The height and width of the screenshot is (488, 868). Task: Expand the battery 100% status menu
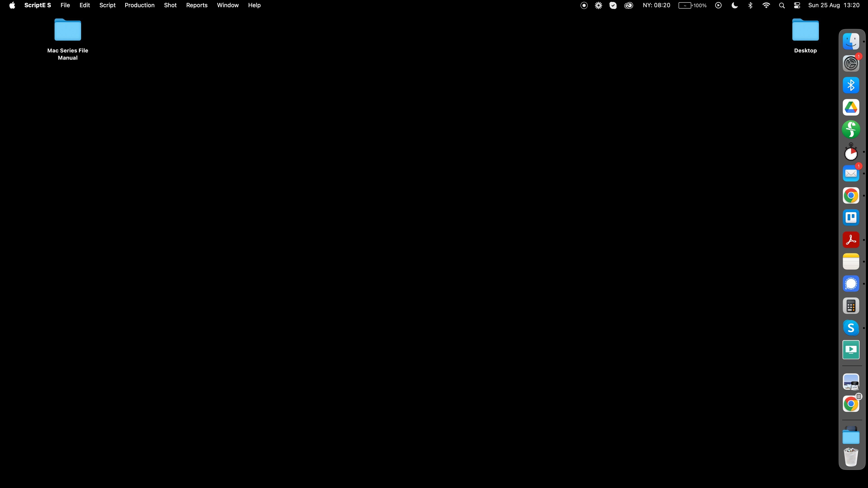coord(692,5)
